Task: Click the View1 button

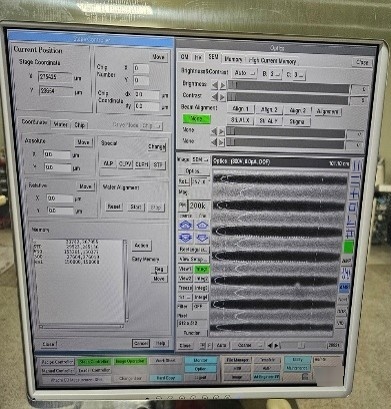Action: pos(186,269)
